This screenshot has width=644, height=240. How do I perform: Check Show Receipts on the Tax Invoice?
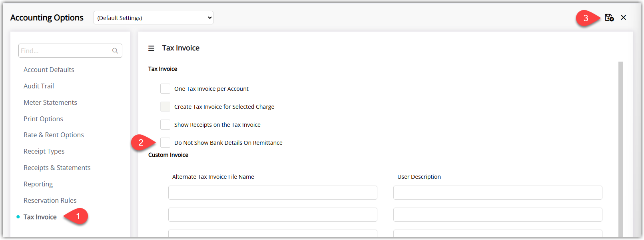165,125
